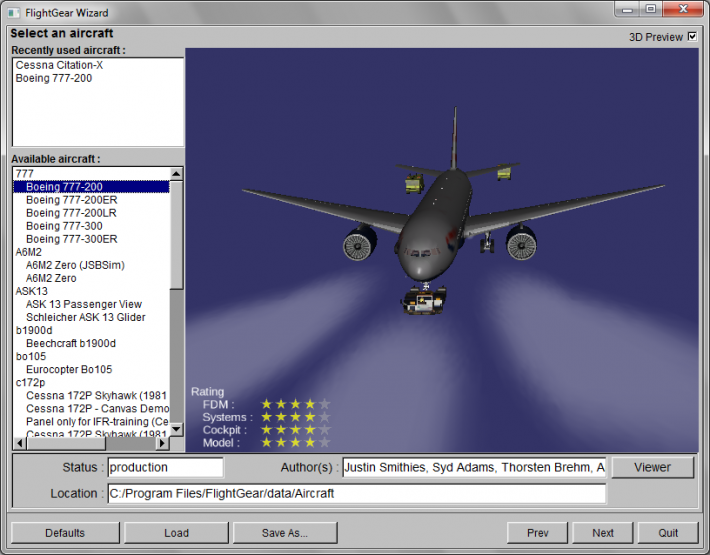The height and width of the screenshot is (555, 710).
Task: Click the horizontal scroll-right arrow
Action: tap(163, 443)
